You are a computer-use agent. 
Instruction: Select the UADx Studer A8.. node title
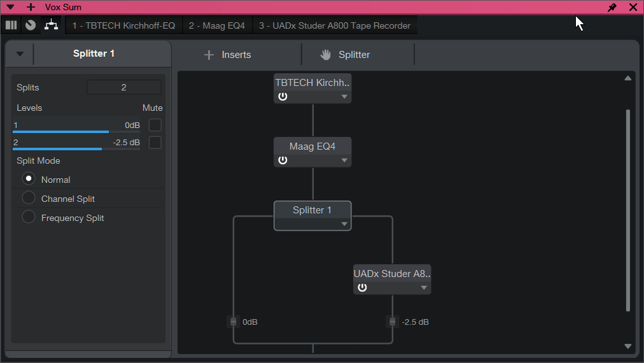point(392,273)
